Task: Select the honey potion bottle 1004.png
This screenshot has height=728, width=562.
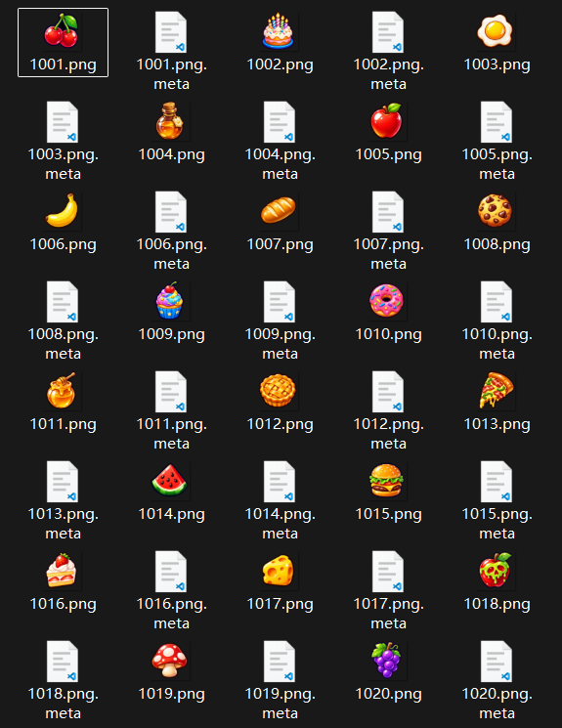Action: tap(170, 121)
